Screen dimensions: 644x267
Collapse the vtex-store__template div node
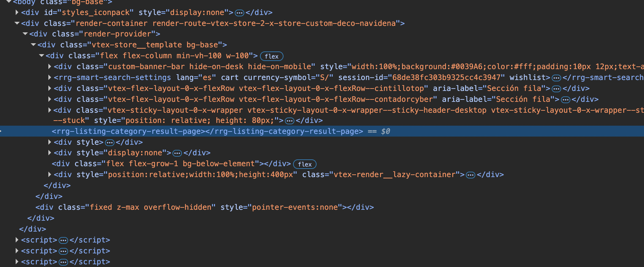pyautogui.click(x=33, y=45)
